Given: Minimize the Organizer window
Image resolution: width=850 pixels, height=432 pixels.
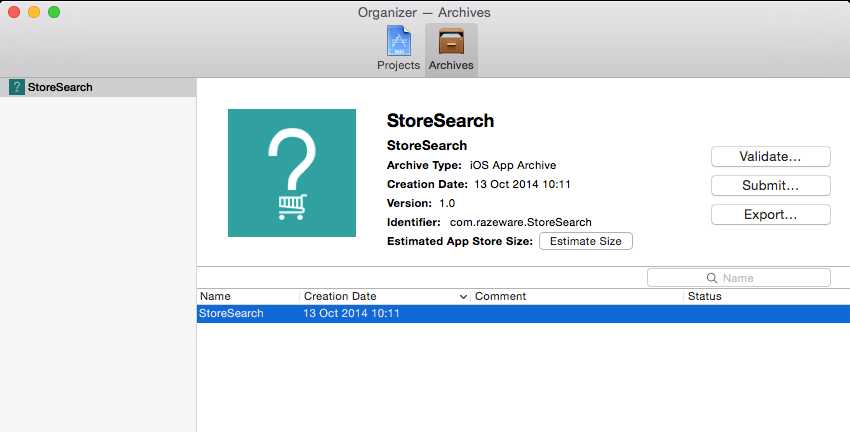Looking at the screenshot, I should [34, 12].
